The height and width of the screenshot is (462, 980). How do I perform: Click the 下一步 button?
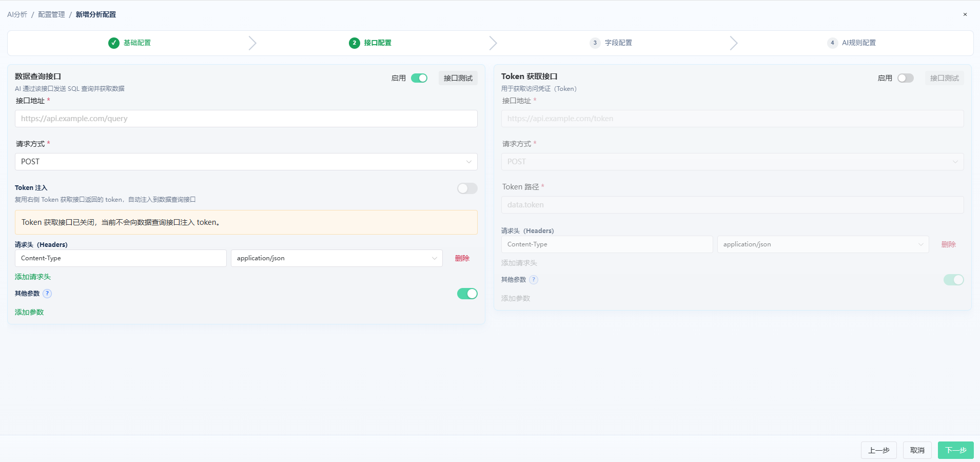[x=955, y=450]
